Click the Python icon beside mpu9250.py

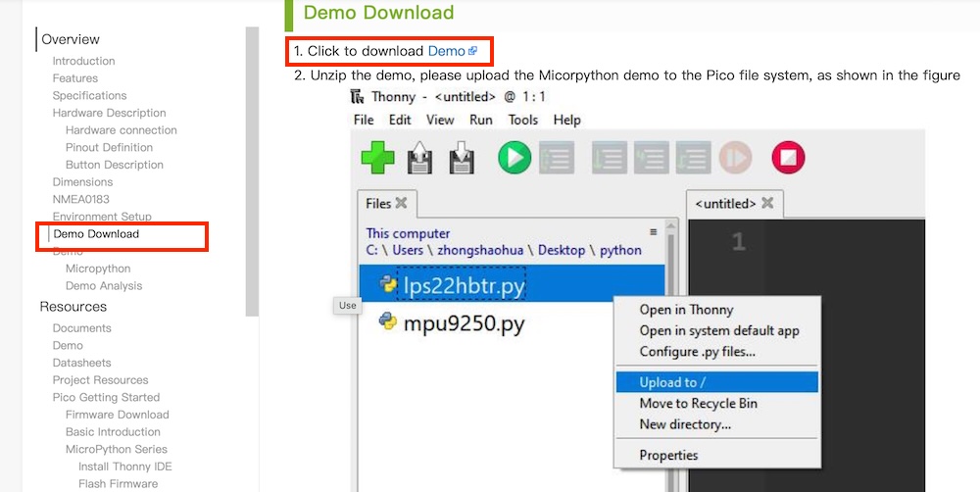point(388,321)
